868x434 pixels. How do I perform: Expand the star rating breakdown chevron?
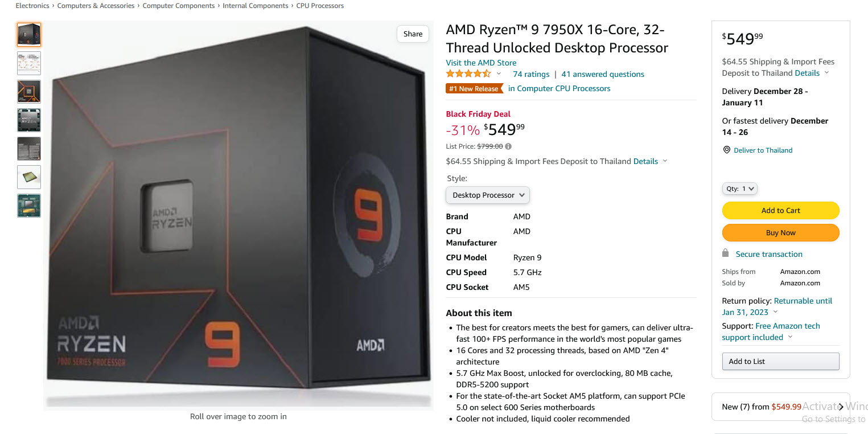pyautogui.click(x=499, y=73)
